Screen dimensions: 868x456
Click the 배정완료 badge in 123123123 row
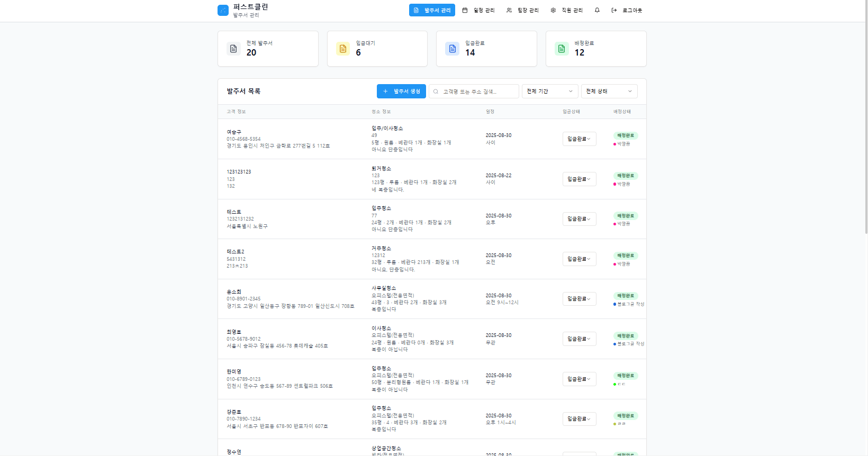click(x=626, y=176)
